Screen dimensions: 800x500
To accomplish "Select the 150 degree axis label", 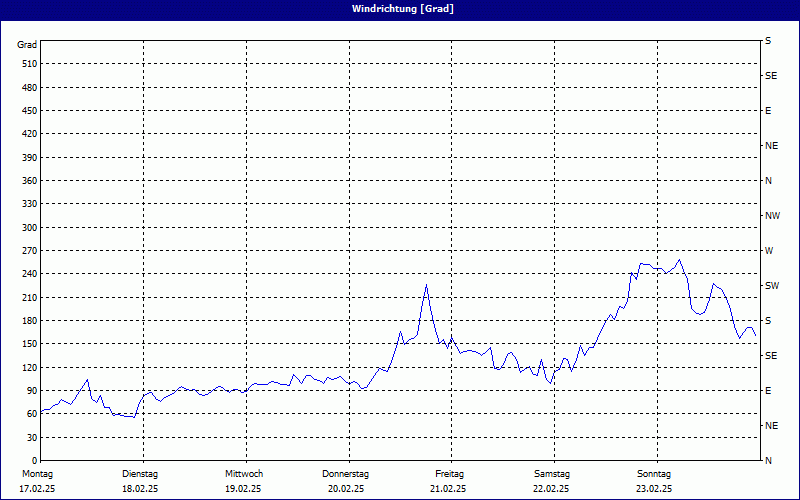I will click(x=30, y=343).
